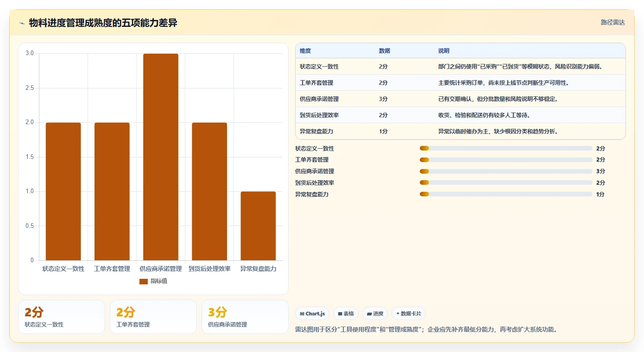
Task: Click the 状态定义一致性 x-axis label
Action: (x=63, y=269)
